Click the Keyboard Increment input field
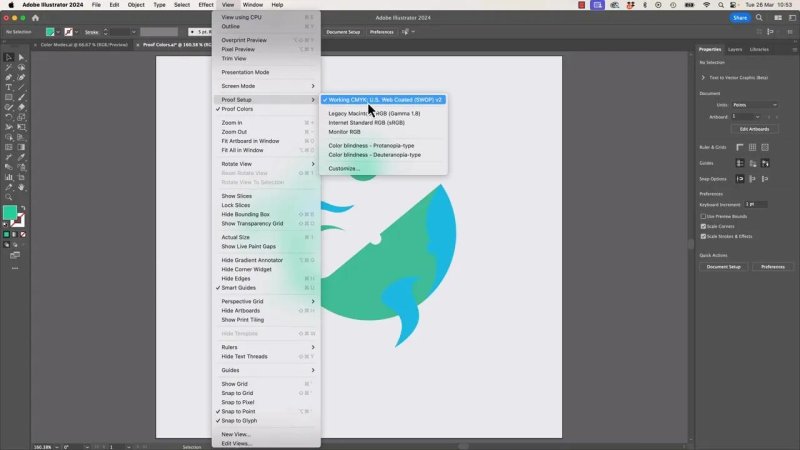Viewport: 800px width, 450px height. click(756, 205)
